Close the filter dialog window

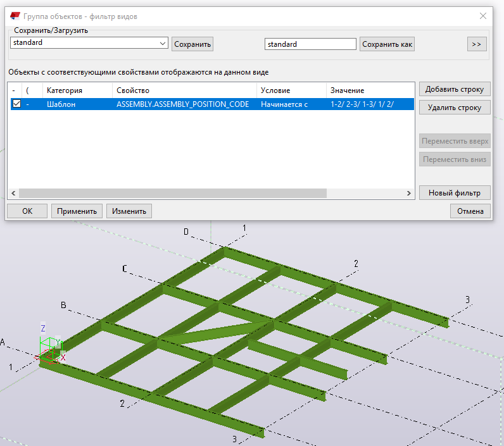point(482,16)
